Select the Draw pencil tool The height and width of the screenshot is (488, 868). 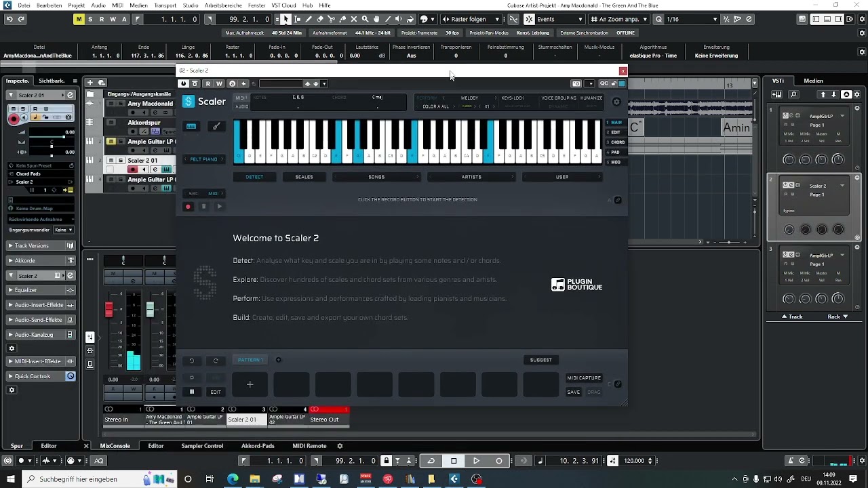(x=309, y=19)
